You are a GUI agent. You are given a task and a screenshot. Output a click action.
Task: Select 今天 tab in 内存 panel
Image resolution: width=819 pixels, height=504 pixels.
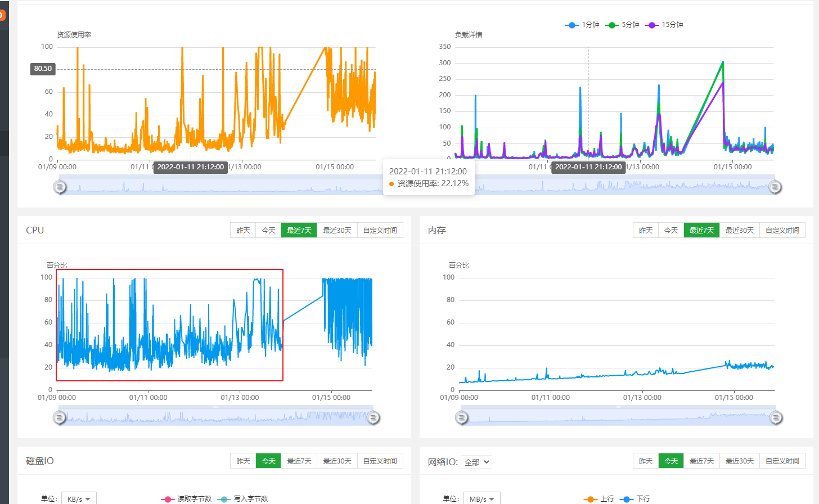click(671, 230)
